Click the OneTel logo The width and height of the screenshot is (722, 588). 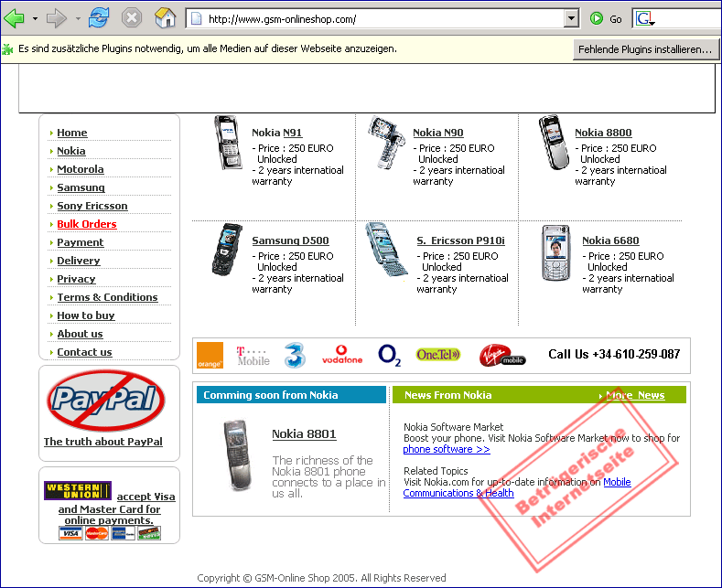tap(438, 355)
